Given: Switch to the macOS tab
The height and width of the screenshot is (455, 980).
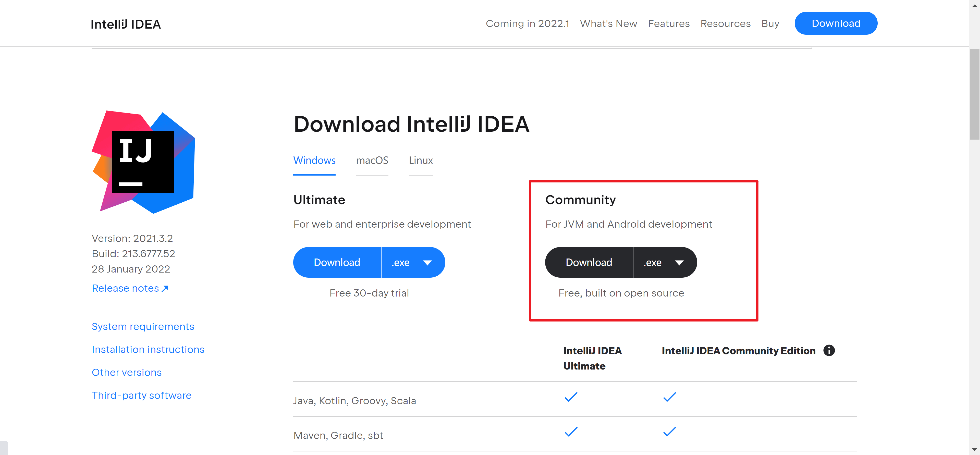Looking at the screenshot, I should click(x=372, y=161).
